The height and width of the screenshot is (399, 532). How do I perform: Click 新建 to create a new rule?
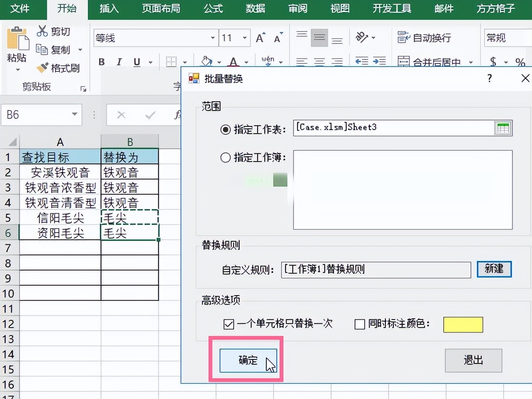494,269
